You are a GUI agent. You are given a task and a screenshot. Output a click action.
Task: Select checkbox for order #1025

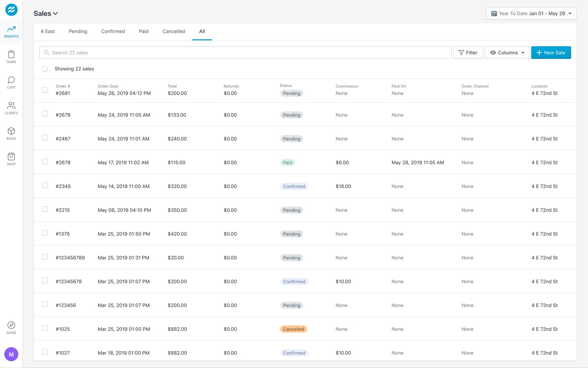click(45, 328)
